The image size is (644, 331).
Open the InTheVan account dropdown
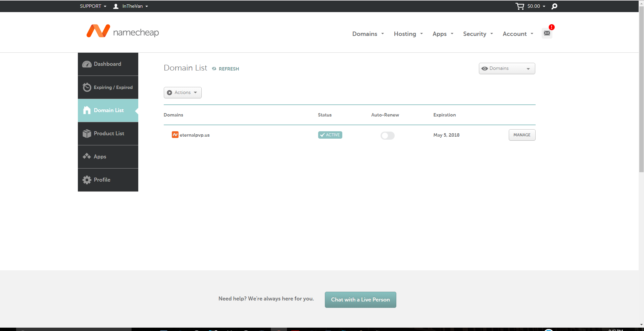(x=135, y=6)
